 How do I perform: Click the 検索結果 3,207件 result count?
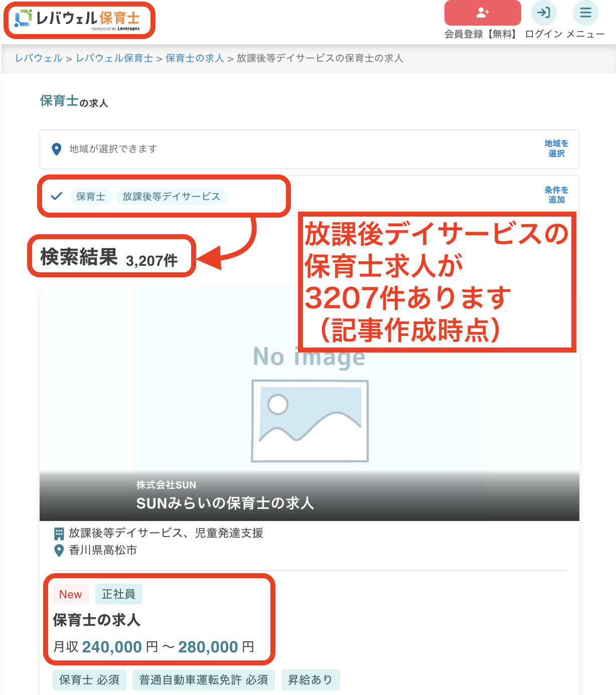coord(109,258)
